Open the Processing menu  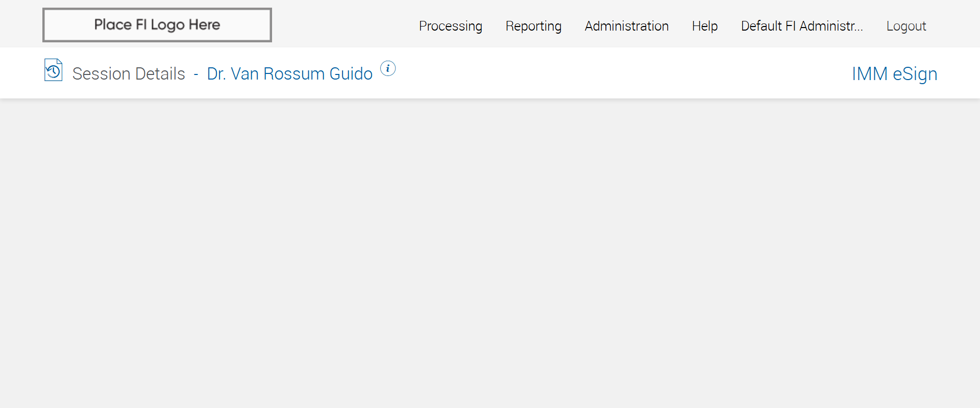pos(450,26)
